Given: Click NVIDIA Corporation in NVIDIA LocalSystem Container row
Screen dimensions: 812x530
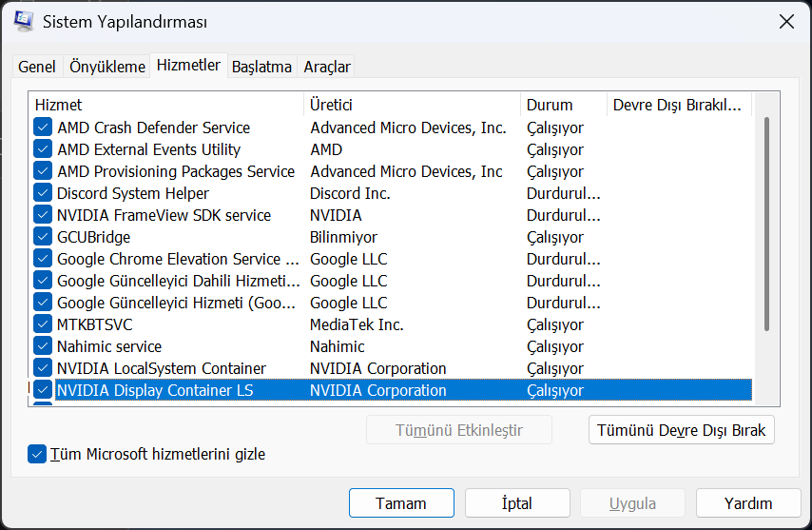Looking at the screenshot, I should 378,368.
